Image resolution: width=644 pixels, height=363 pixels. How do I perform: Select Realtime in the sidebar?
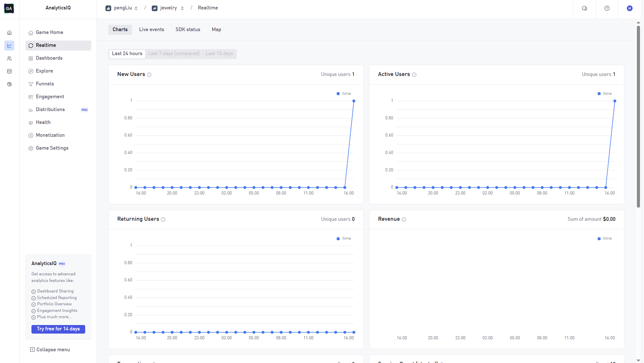58,45
